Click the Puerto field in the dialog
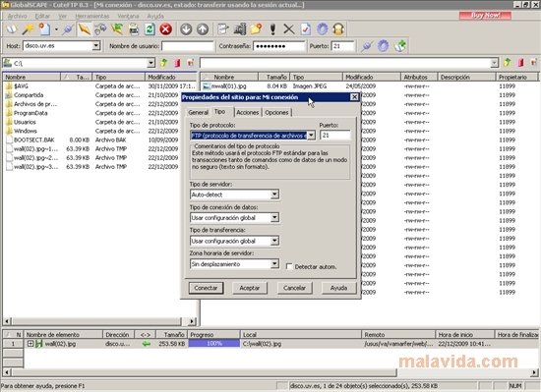This screenshot has width=541, height=392. pos(335,135)
